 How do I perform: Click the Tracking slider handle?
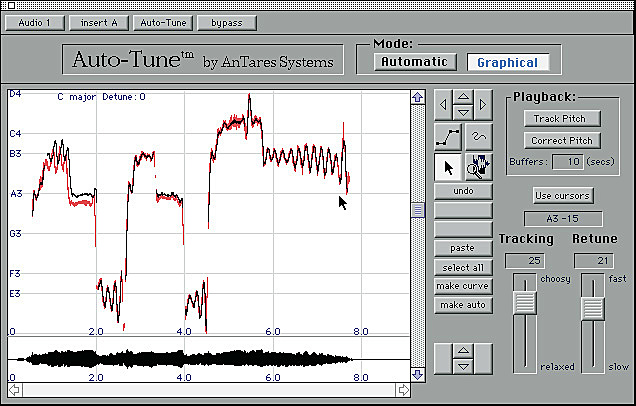tap(524, 302)
